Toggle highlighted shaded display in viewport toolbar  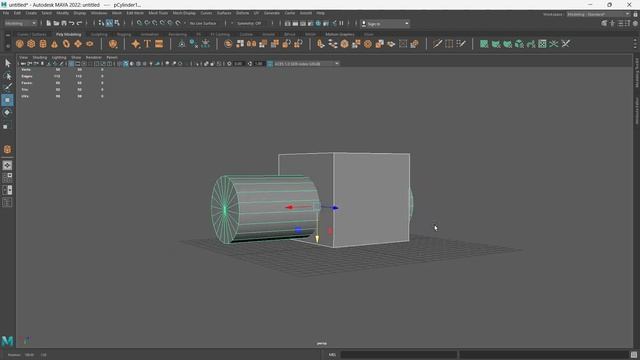tap(126, 64)
